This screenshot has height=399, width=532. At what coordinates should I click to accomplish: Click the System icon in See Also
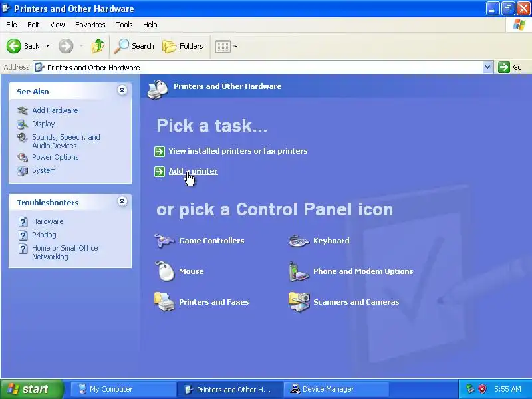tap(23, 170)
